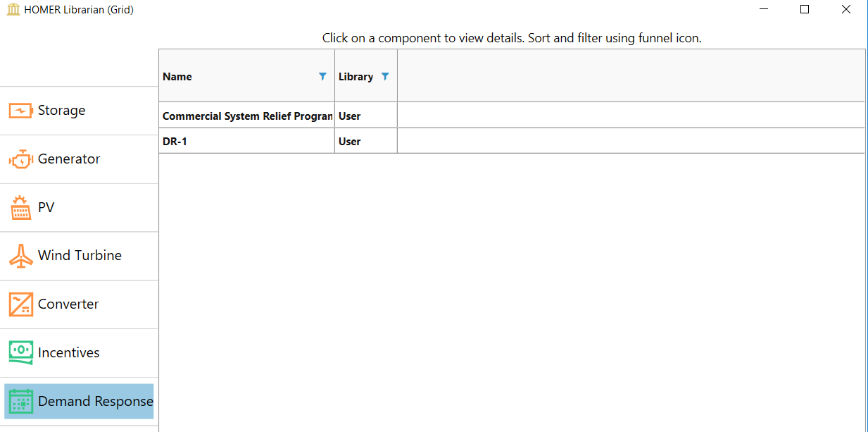Open the Library column filter funnel

[x=385, y=76]
